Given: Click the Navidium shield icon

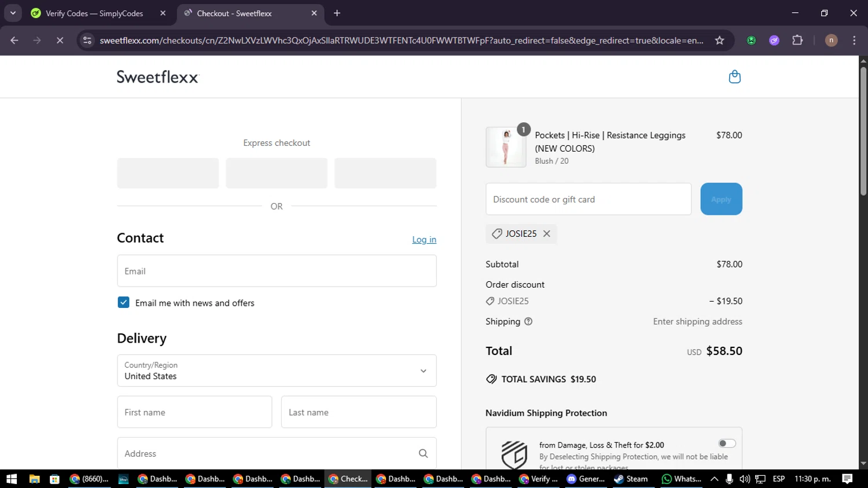Looking at the screenshot, I should click(x=514, y=454).
